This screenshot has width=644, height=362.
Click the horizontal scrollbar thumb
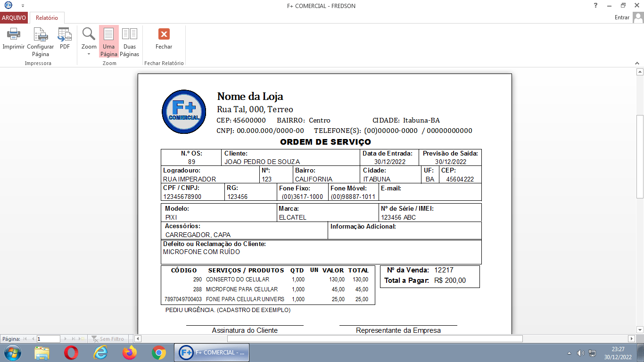pyautogui.click(x=375, y=339)
